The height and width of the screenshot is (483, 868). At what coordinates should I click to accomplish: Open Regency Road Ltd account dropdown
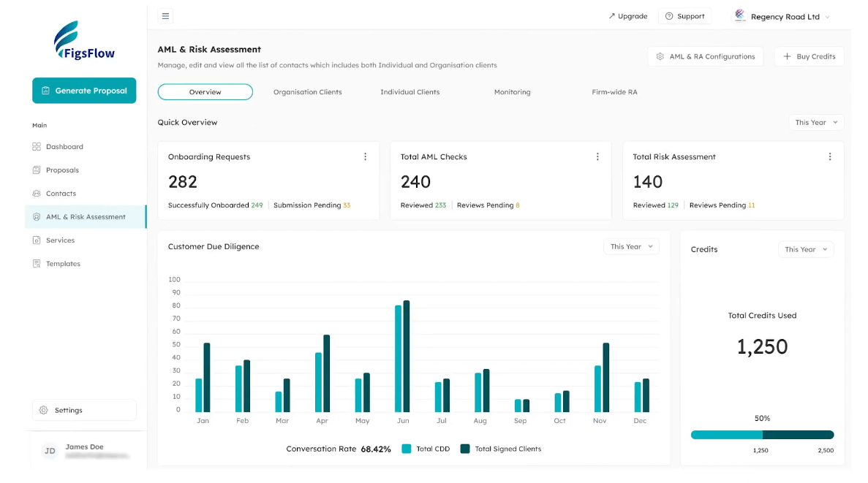pyautogui.click(x=782, y=17)
